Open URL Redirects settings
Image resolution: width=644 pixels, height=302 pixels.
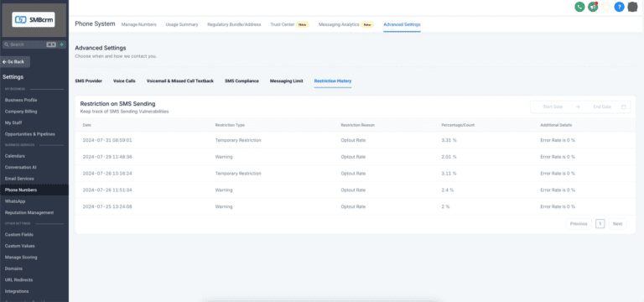tap(19, 280)
